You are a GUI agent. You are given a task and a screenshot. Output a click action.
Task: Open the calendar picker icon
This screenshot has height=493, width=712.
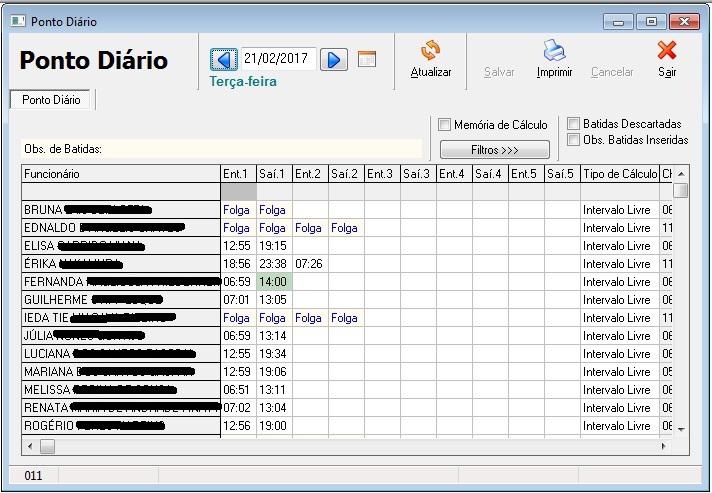367,60
